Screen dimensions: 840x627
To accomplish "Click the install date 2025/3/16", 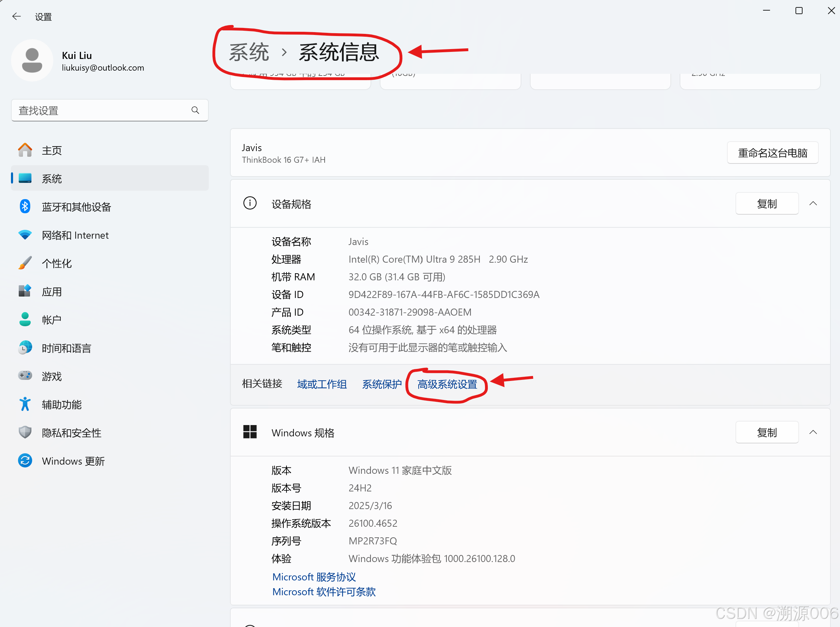I will (370, 506).
